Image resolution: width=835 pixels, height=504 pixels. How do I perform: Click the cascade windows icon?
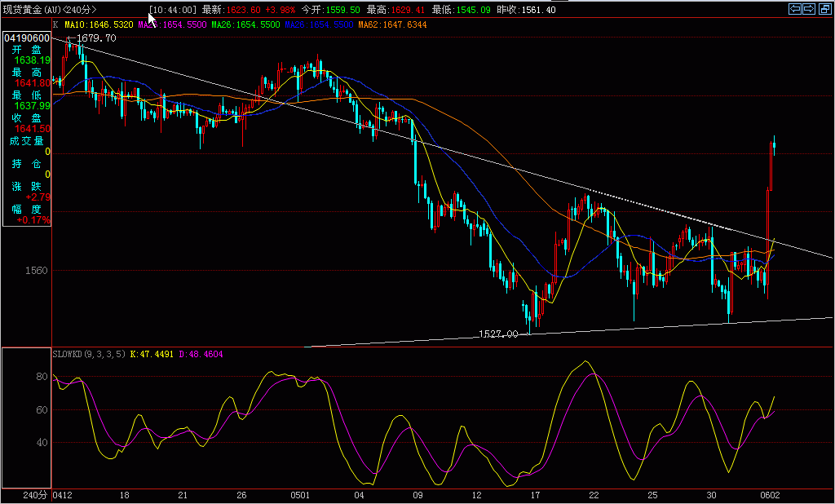point(824,8)
